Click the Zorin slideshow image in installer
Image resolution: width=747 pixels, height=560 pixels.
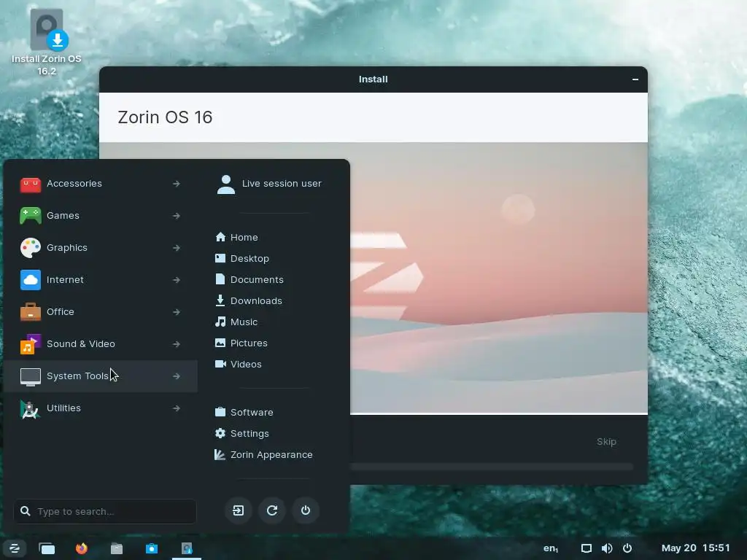(499, 278)
